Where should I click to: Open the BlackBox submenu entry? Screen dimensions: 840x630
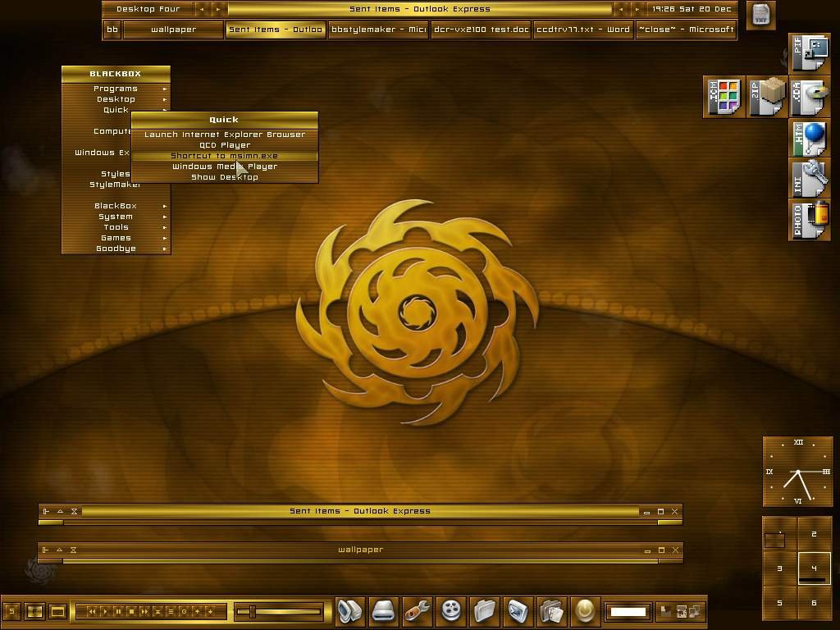pyautogui.click(x=116, y=206)
